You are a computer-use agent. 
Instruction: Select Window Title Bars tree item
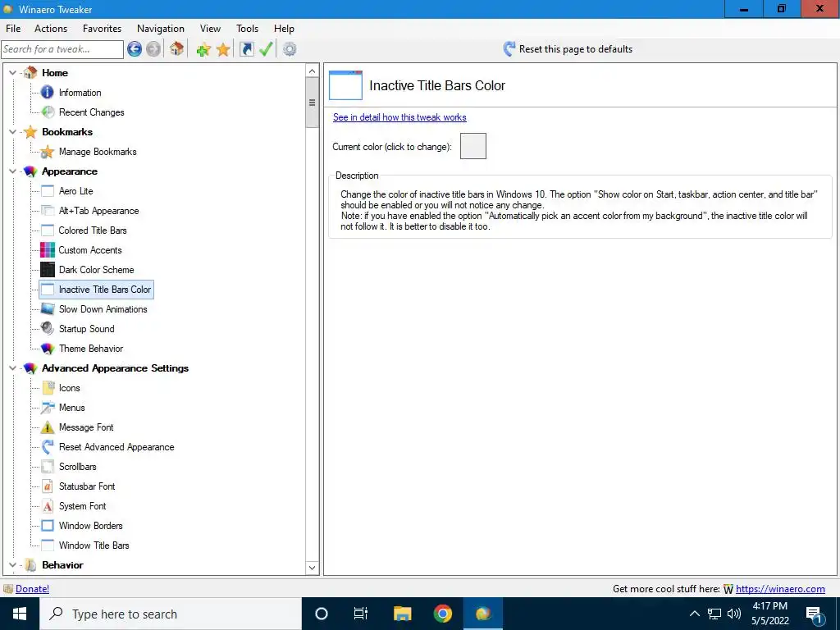point(94,546)
